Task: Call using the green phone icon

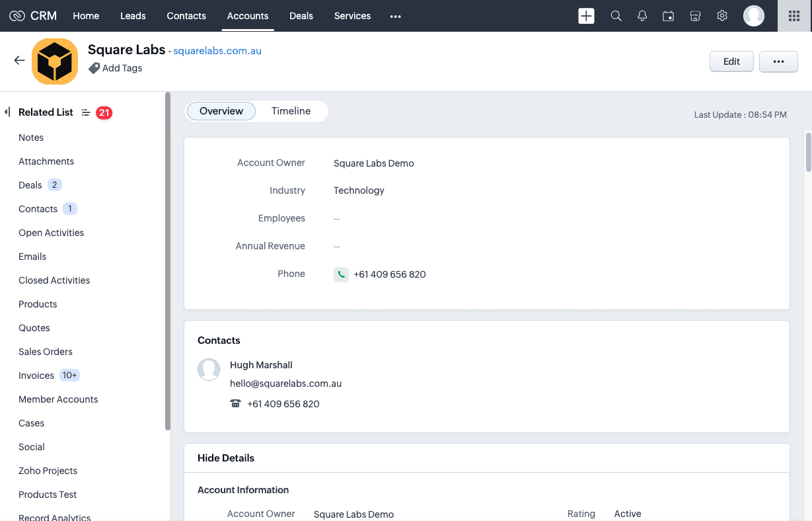Action: pos(341,274)
